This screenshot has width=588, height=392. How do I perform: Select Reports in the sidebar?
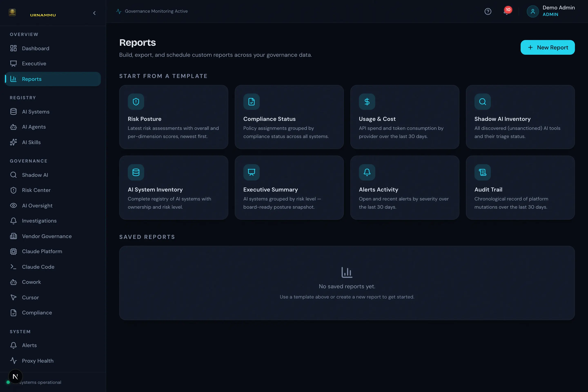53,79
